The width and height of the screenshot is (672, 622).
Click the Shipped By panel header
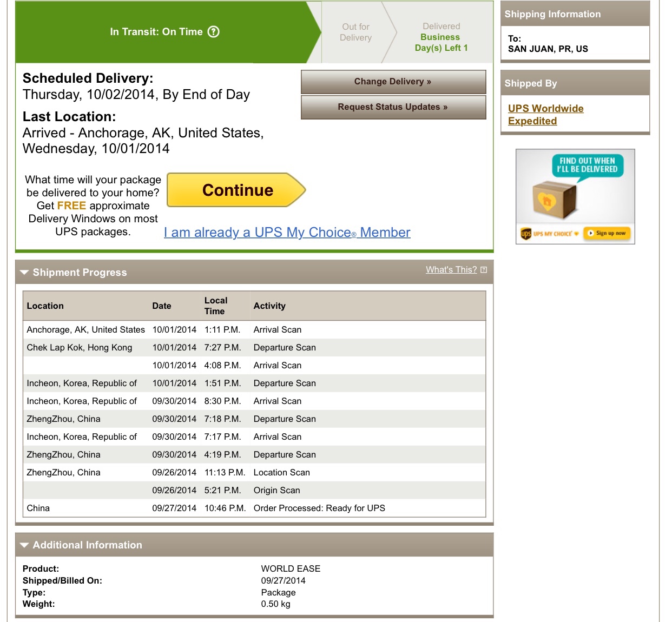(575, 83)
